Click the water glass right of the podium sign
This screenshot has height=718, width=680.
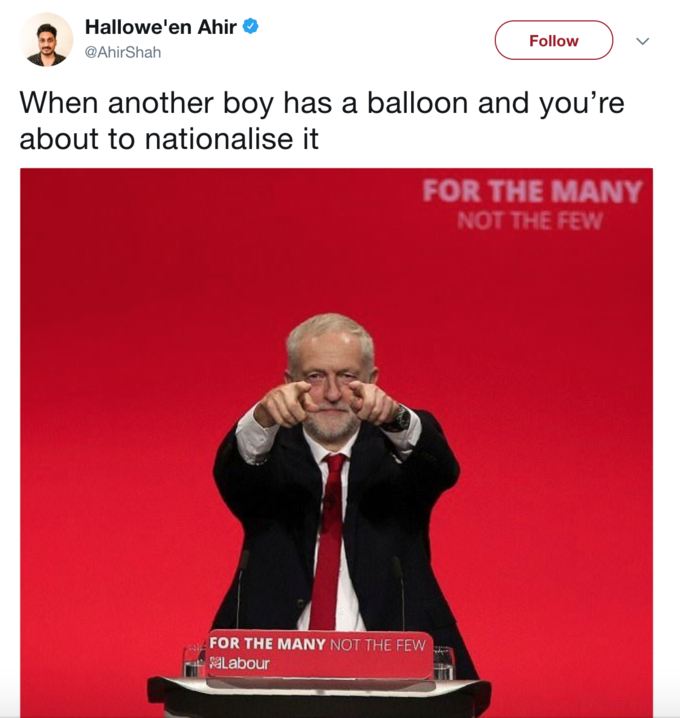point(444,663)
